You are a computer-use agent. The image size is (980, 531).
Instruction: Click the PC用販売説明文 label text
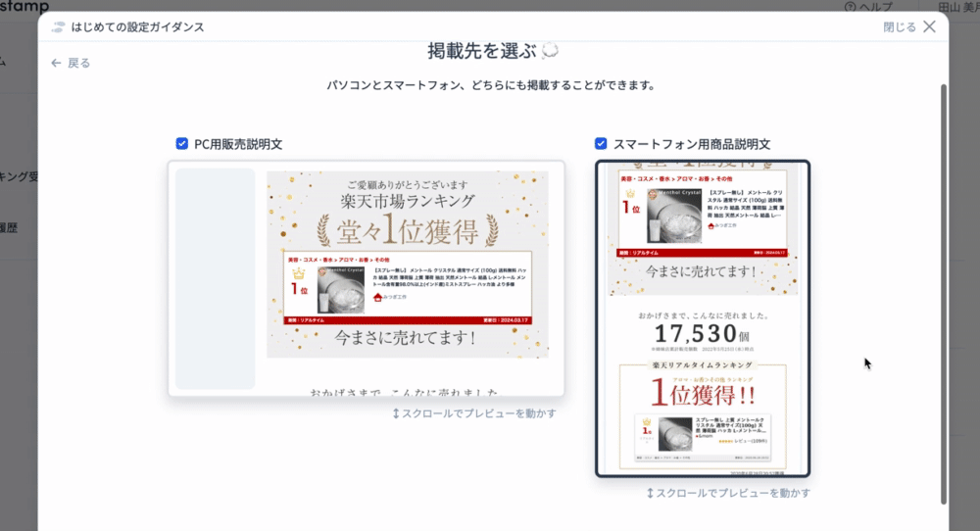point(238,144)
